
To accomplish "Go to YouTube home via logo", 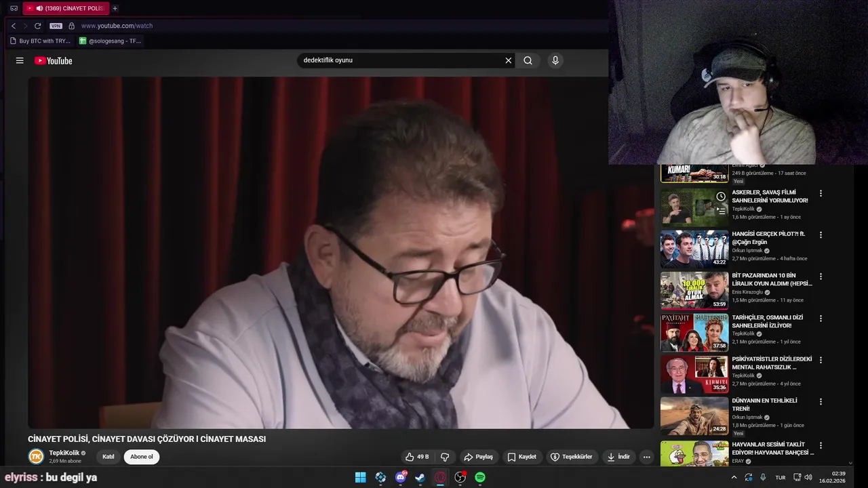I will click(x=54, y=60).
